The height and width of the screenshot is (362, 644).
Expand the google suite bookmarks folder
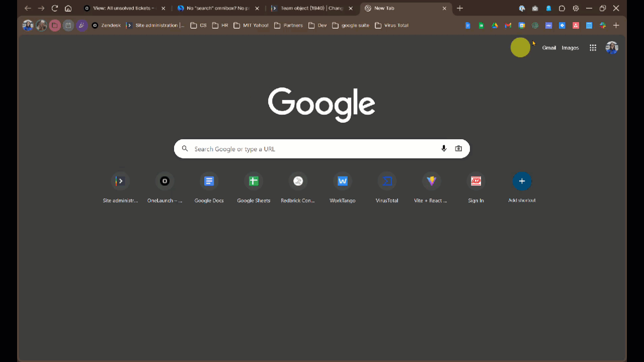coord(351,25)
